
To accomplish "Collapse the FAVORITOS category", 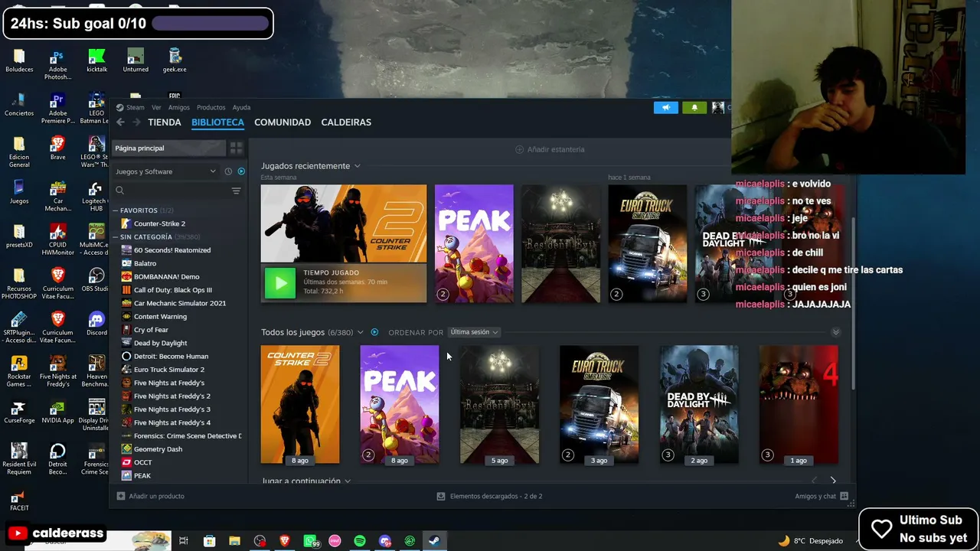I will (115, 210).
